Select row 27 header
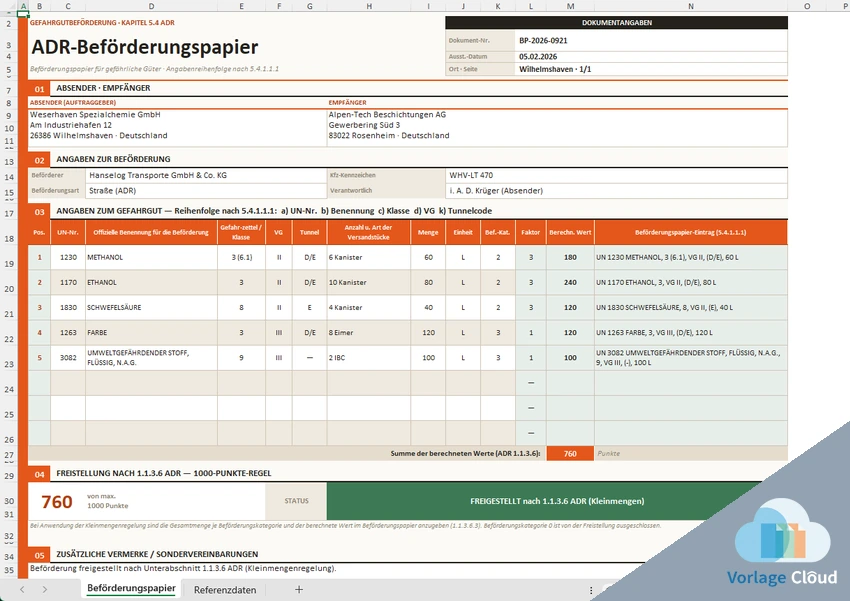The height and width of the screenshot is (601, 850). pos(9,455)
